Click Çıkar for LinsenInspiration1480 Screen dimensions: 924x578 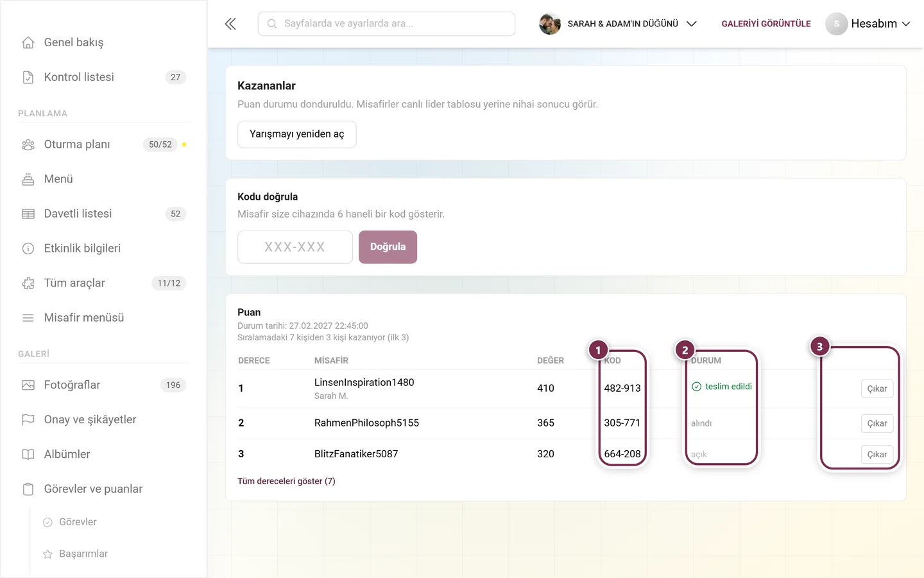pyautogui.click(x=877, y=389)
